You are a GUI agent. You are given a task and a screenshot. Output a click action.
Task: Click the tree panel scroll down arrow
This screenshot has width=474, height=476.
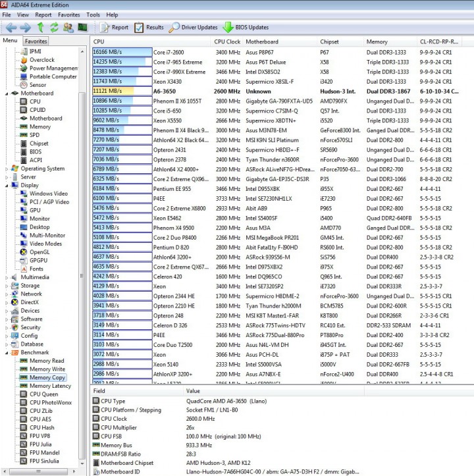coord(82,463)
